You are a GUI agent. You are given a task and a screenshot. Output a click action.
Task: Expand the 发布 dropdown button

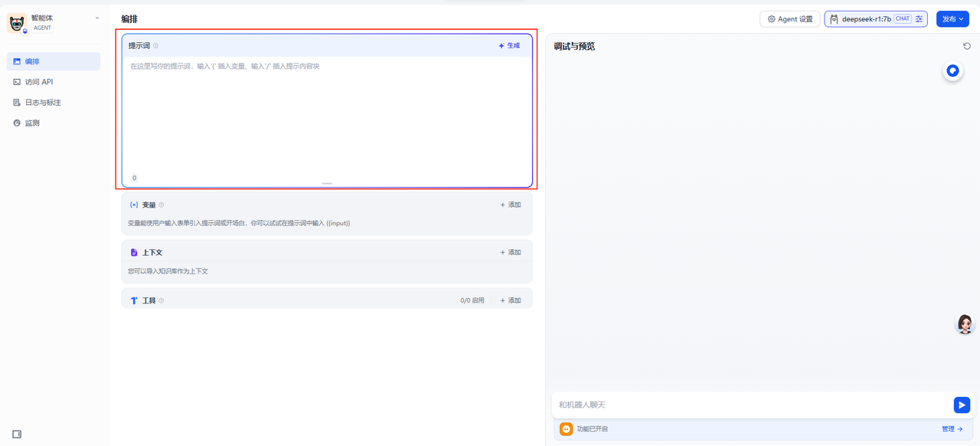pyautogui.click(x=952, y=19)
